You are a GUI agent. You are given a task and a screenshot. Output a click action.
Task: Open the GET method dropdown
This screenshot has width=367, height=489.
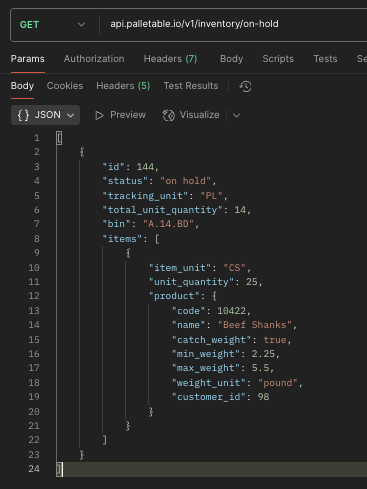(x=52, y=25)
